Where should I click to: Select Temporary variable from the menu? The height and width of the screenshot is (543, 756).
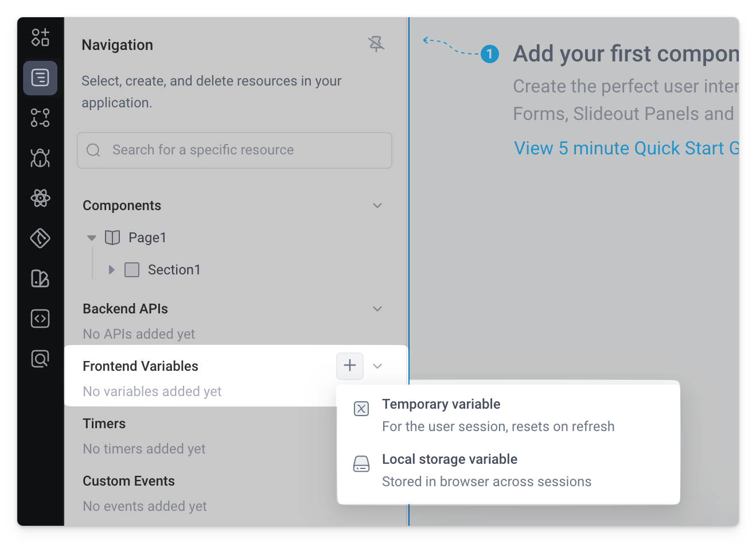[441, 404]
